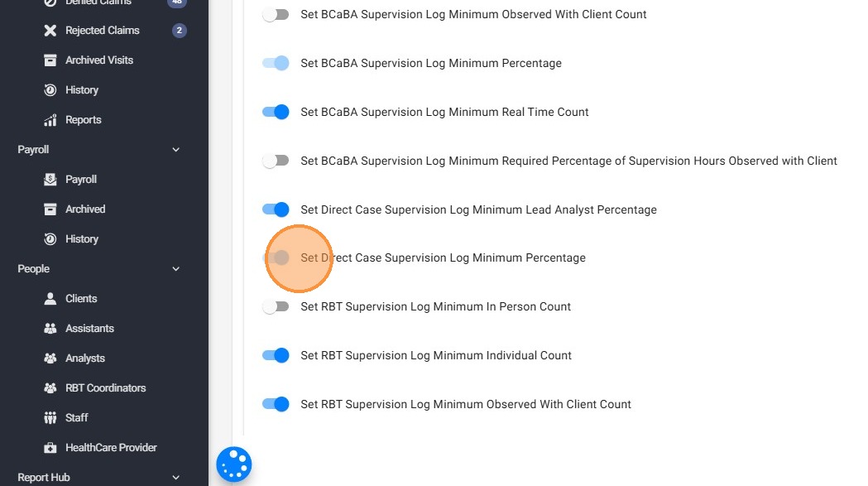Enable RBT Minimum In Person Count toggle
This screenshot has height=486, width=868.
click(276, 306)
